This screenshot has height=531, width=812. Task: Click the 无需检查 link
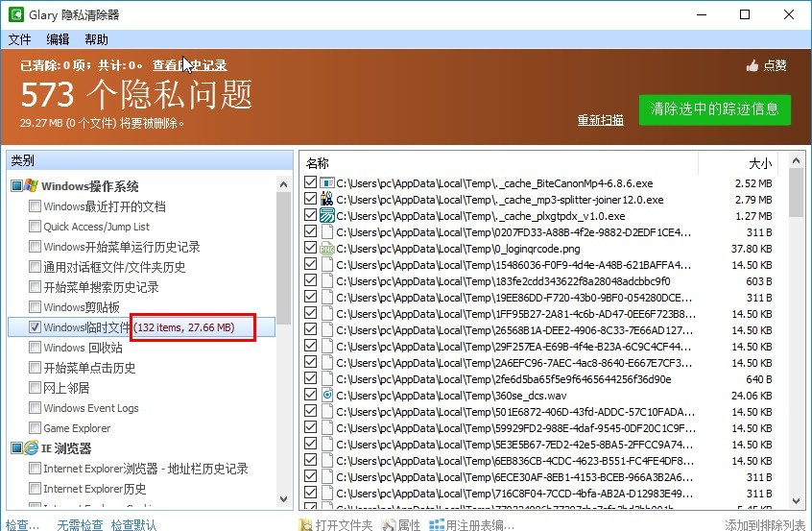click(x=80, y=525)
